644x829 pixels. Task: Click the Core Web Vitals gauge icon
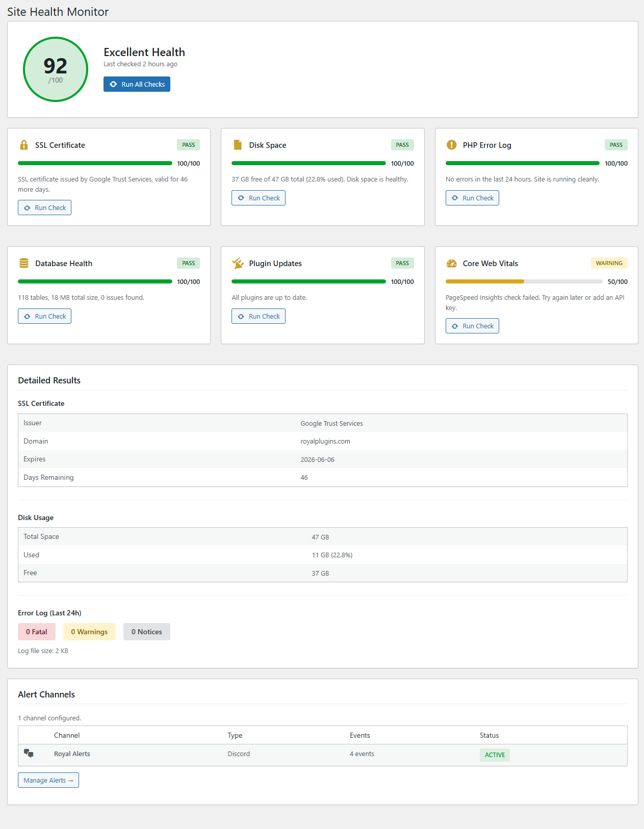(x=451, y=264)
